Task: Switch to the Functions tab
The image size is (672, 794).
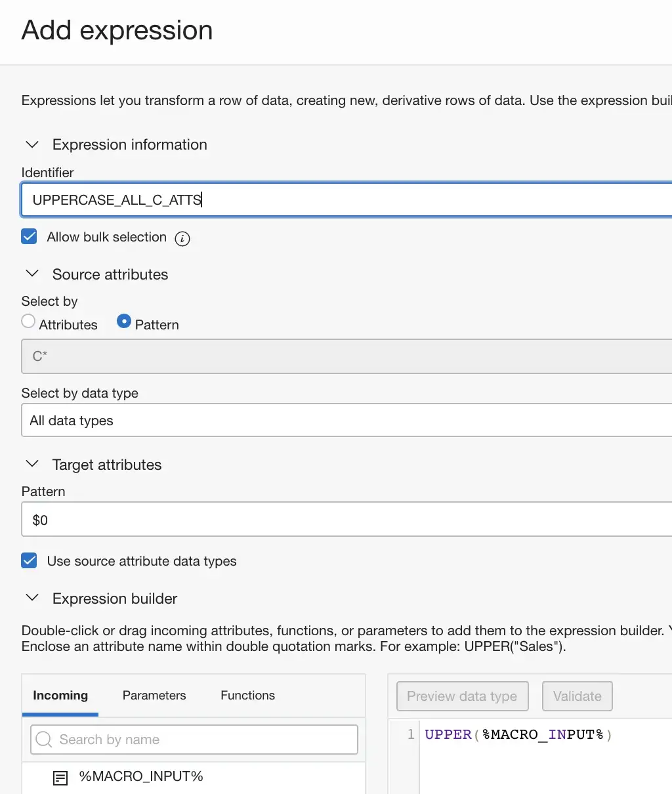Action: [247, 696]
